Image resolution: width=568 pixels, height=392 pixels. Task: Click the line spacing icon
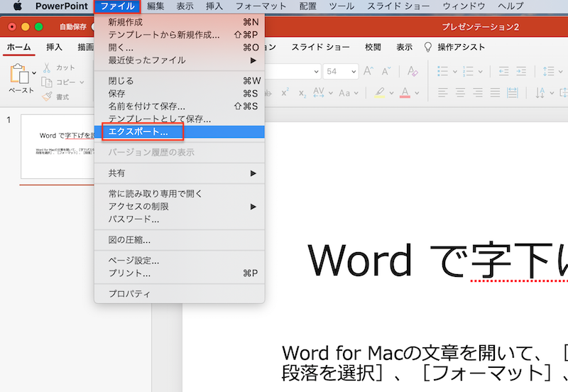(x=548, y=71)
